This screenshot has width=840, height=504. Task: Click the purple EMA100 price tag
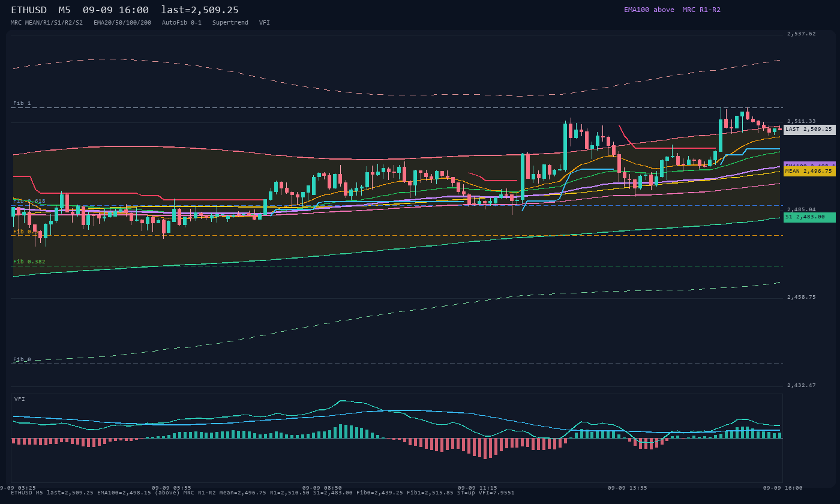point(809,164)
